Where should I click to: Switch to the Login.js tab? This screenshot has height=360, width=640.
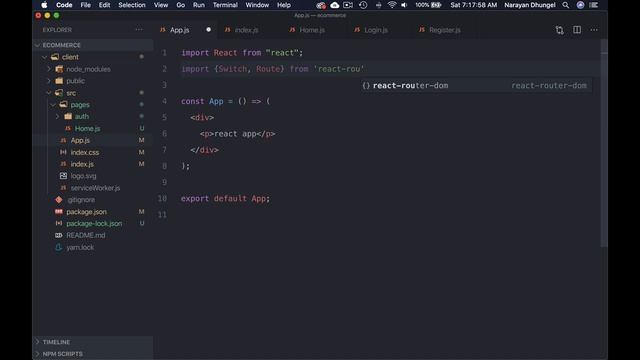pyautogui.click(x=376, y=30)
